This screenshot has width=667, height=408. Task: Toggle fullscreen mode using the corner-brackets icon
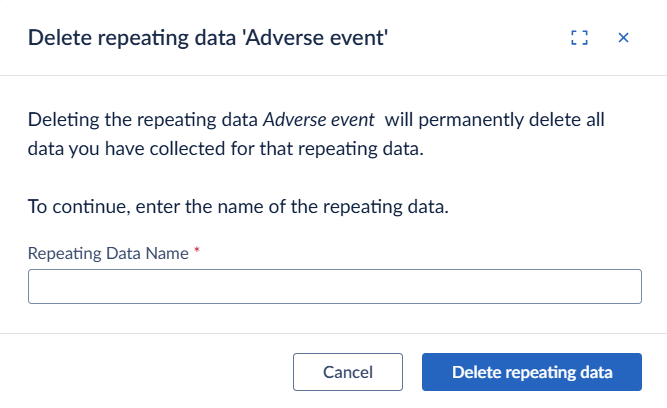coord(579,38)
